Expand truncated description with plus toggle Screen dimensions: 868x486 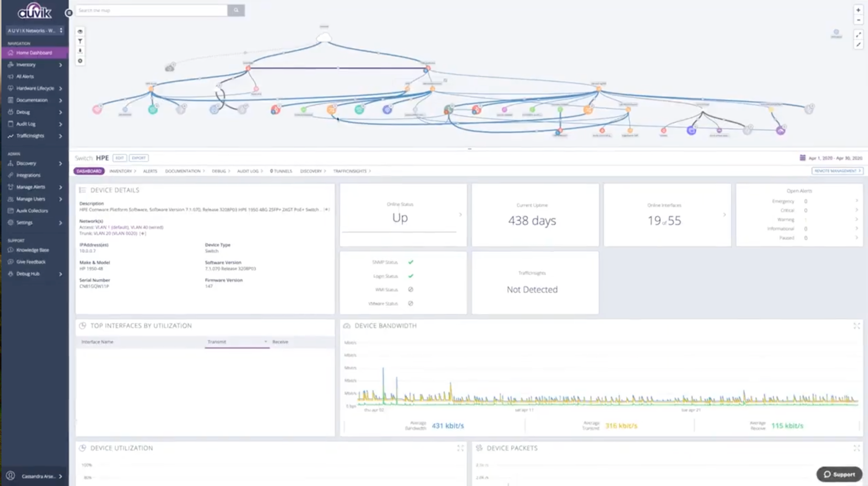[x=327, y=210]
